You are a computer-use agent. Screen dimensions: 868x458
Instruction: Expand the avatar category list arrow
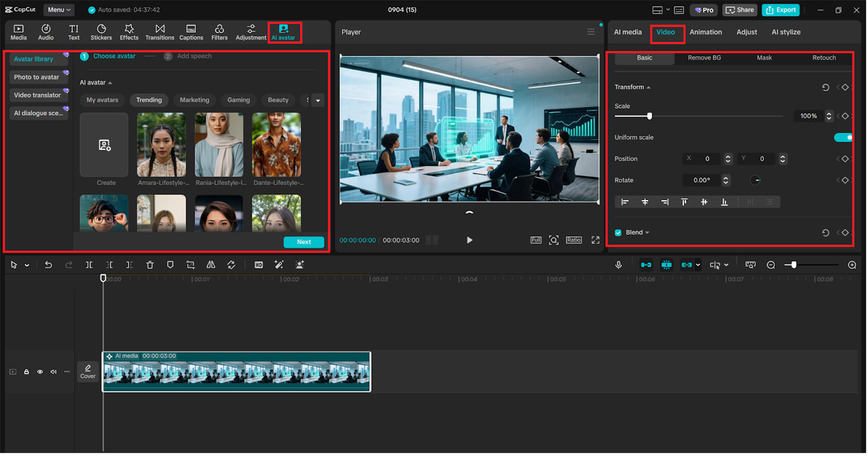pyautogui.click(x=317, y=100)
